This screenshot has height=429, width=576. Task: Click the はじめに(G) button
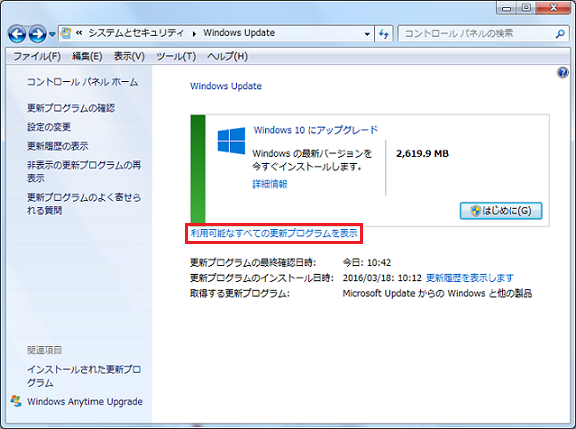[x=501, y=211]
